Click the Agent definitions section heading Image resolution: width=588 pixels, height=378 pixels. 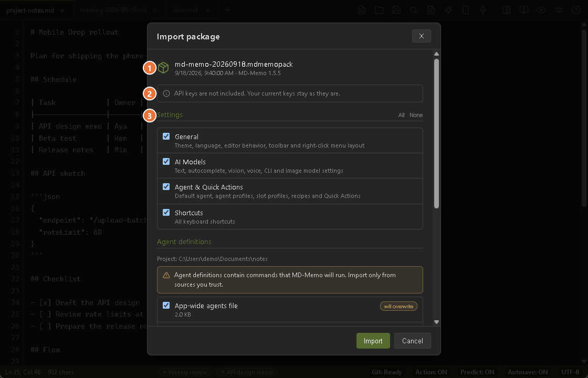point(184,242)
